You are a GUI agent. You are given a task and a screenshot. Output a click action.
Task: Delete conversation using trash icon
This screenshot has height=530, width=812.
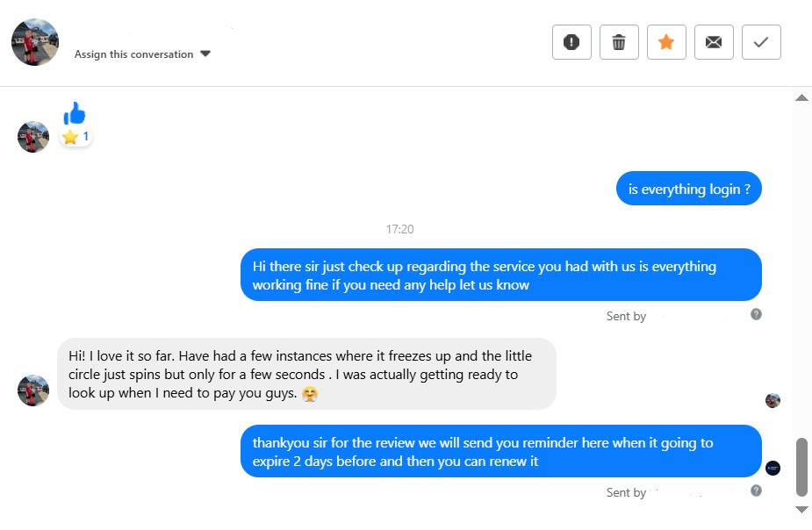coord(619,42)
